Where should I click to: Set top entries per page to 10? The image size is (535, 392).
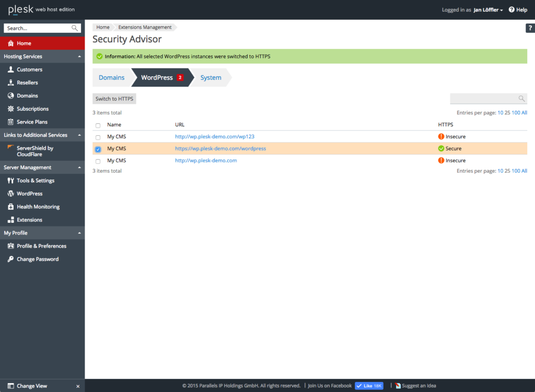click(x=500, y=113)
